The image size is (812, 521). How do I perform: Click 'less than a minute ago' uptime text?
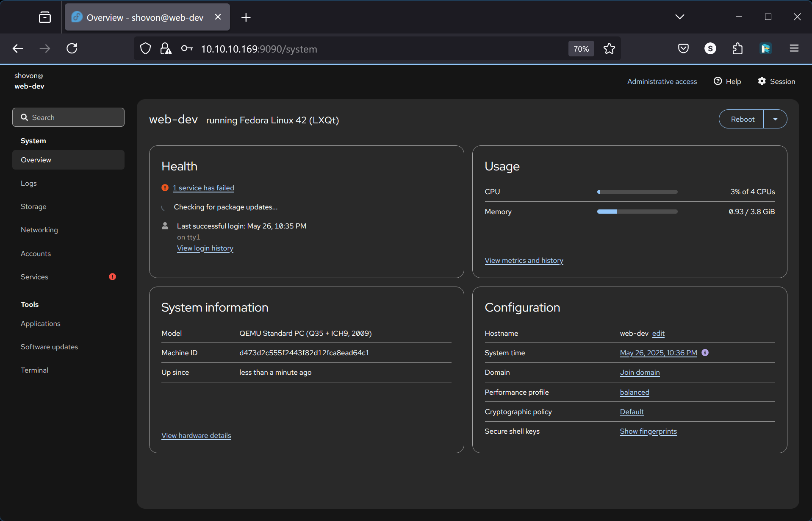tap(275, 372)
